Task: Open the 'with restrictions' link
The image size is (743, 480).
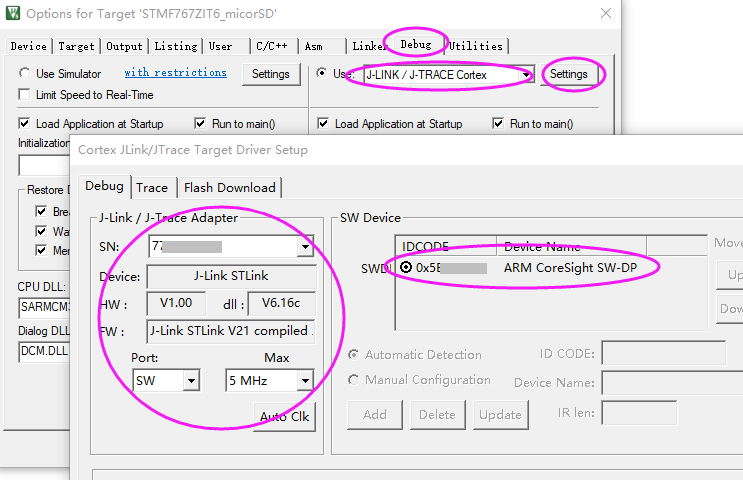Action: (x=175, y=72)
